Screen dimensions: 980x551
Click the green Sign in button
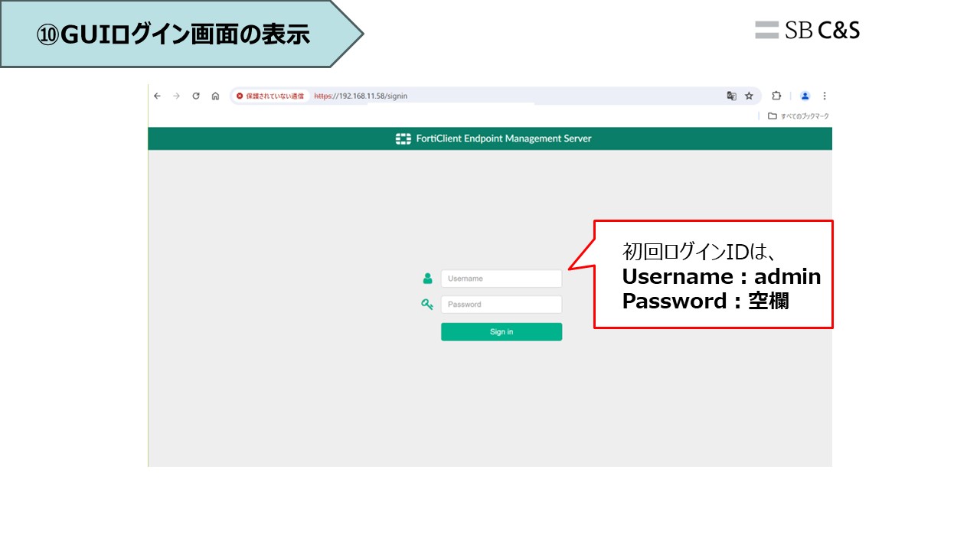pyautogui.click(x=501, y=331)
